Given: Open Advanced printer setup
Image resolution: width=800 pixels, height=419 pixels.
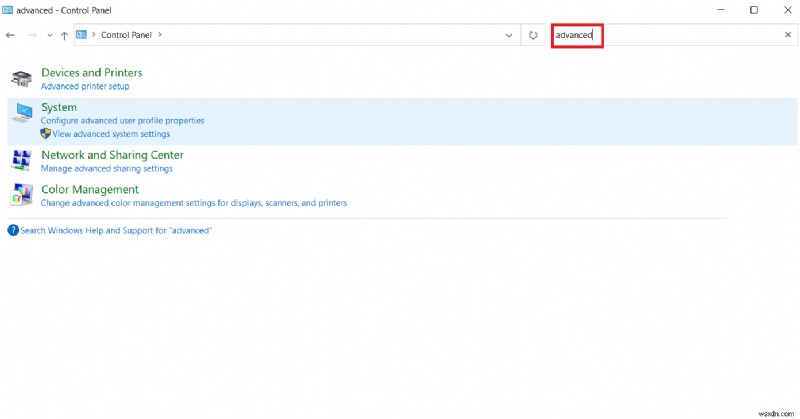Looking at the screenshot, I should 85,86.
